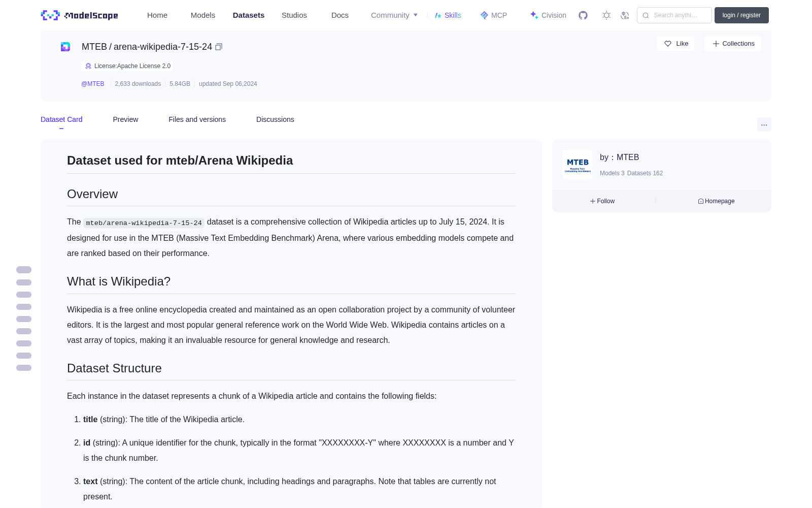This screenshot has width=812, height=508.
Task: Open the Studios nav item
Action: point(294,15)
